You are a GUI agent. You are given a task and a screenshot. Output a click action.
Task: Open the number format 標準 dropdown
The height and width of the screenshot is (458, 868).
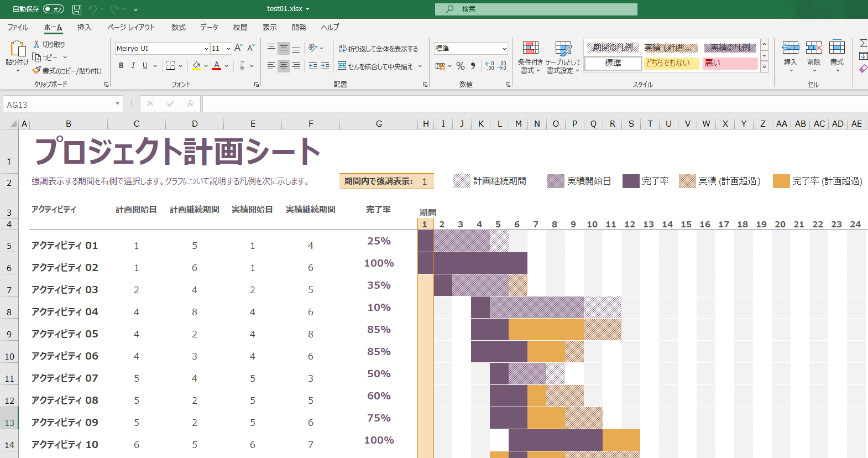tap(504, 49)
